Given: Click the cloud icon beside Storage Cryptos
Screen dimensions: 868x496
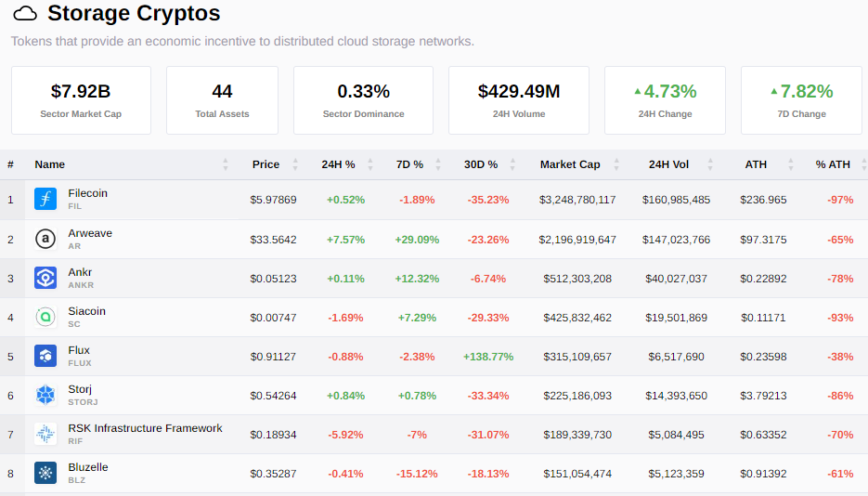Looking at the screenshot, I should click(x=25, y=13).
